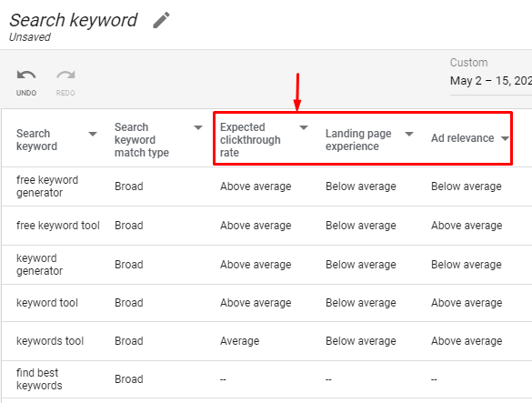Select the Expected clickthrough rate column header

(x=250, y=140)
